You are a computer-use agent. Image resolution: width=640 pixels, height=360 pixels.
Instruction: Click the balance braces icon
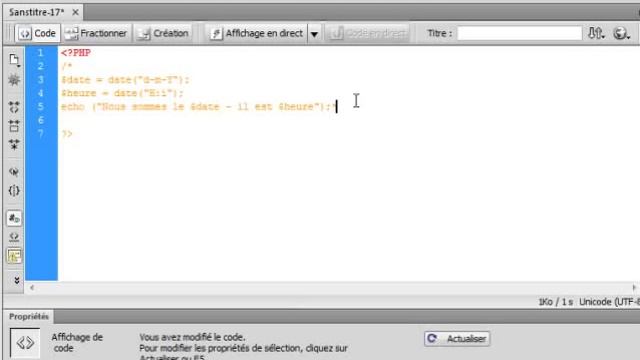[14, 191]
